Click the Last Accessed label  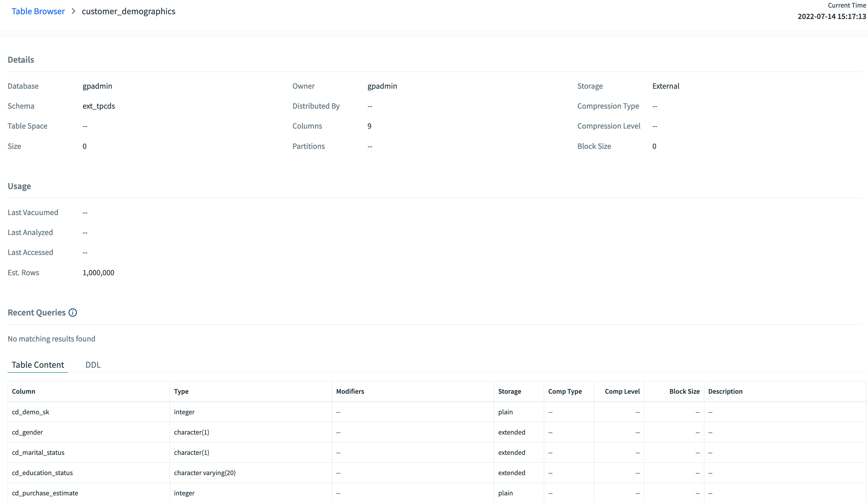tap(30, 252)
